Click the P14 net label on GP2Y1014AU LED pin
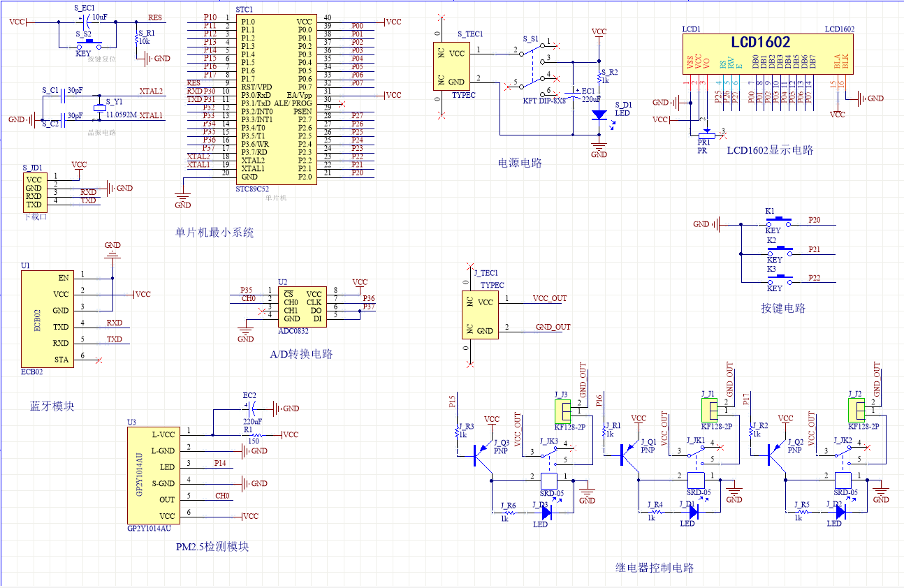This screenshot has width=904, height=588. (221, 463)
